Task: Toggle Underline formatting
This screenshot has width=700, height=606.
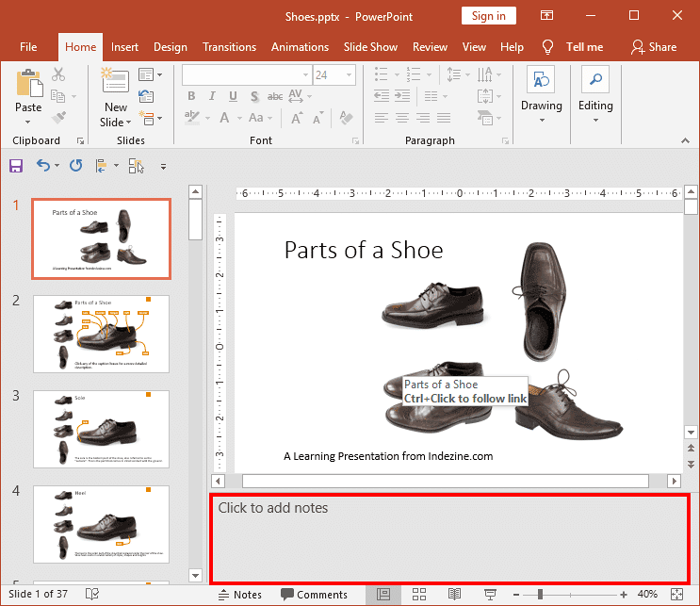Action: point(233,96)
